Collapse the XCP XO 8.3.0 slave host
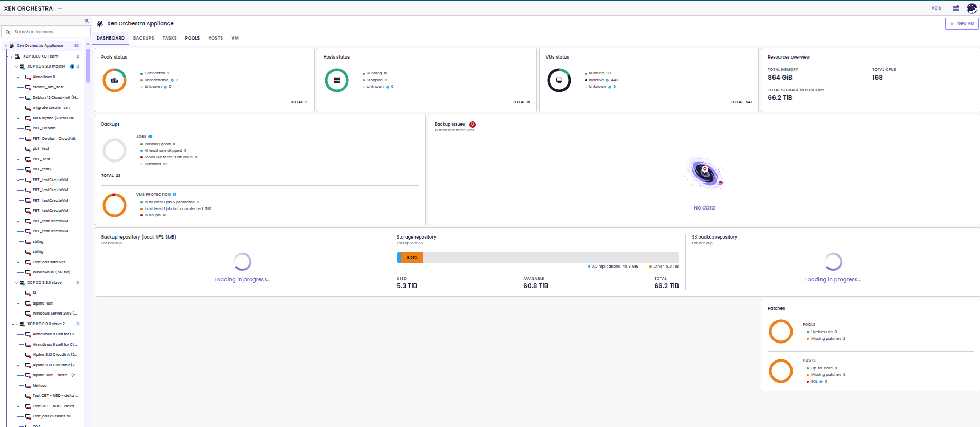Screen dimensions: 980x427 coord(16,283)
